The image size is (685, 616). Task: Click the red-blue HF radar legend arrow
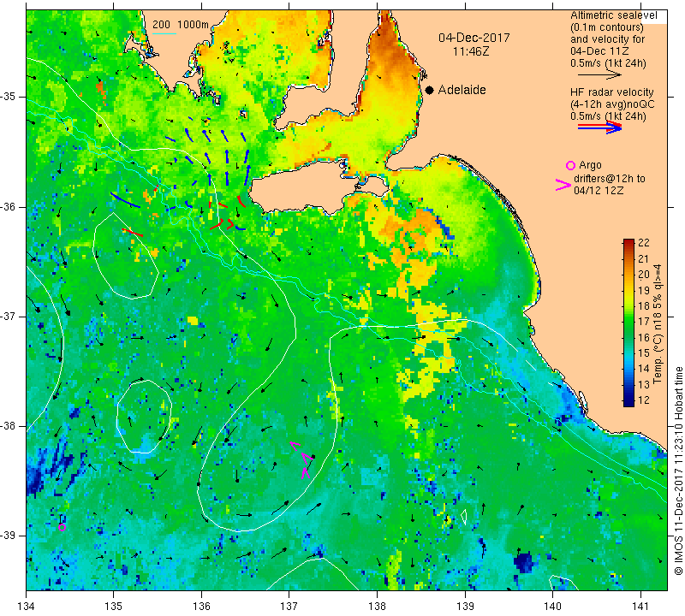click(x=599, y=127)
